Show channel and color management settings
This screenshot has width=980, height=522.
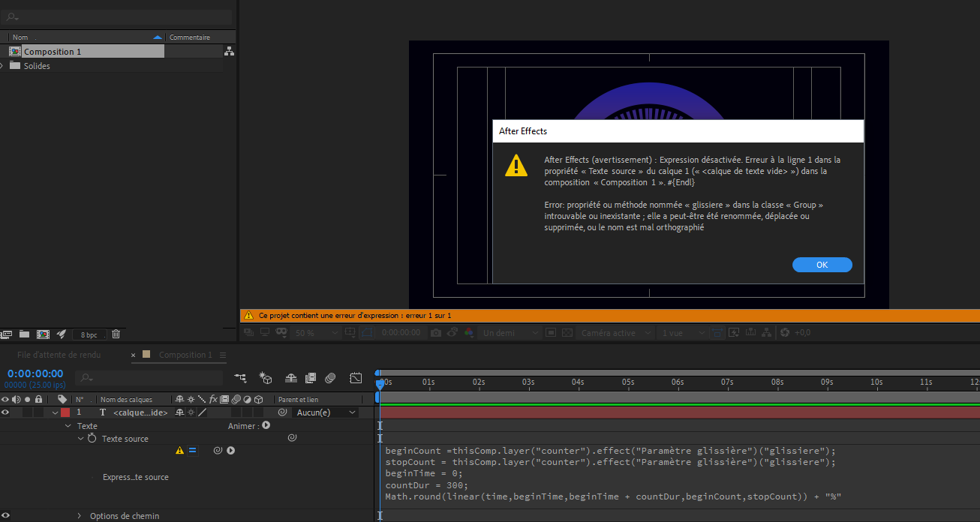469,333
